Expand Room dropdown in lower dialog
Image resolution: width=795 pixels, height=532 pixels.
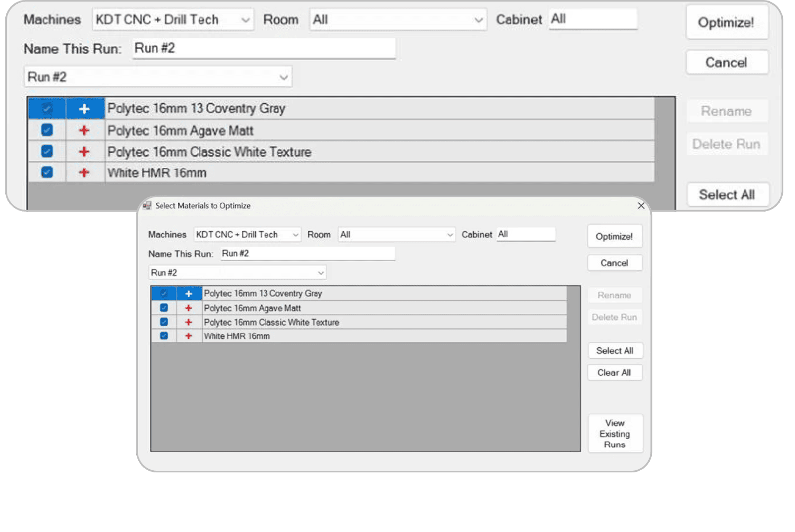396,235
